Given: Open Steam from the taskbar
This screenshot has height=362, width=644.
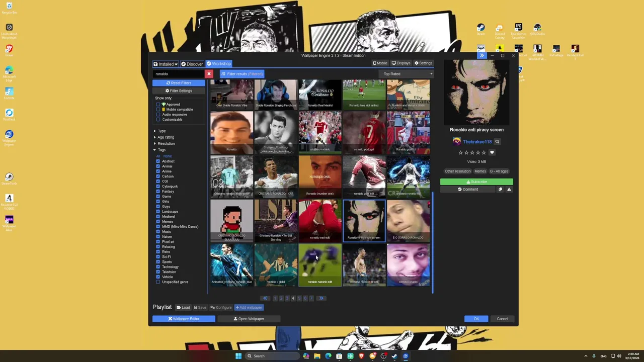Looking at the screenshot, I should point(394,356).
